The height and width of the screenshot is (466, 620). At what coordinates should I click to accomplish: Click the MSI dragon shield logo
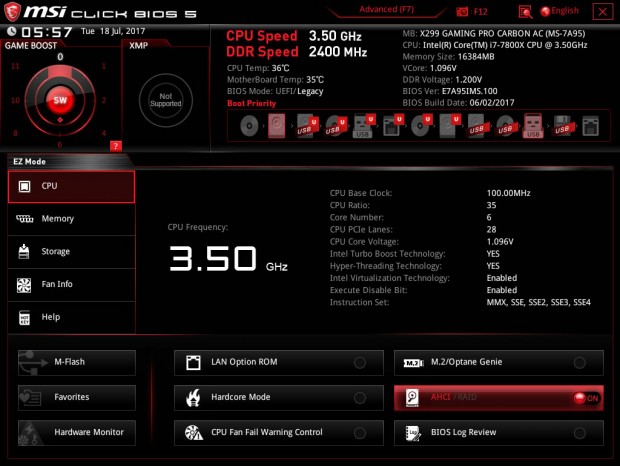coord(12,11)
